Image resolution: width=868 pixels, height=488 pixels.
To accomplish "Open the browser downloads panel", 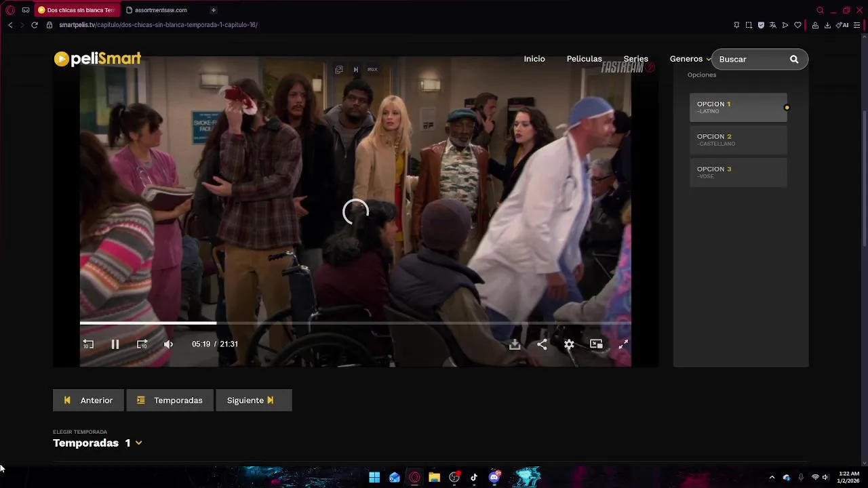I will tap(827, 25).
